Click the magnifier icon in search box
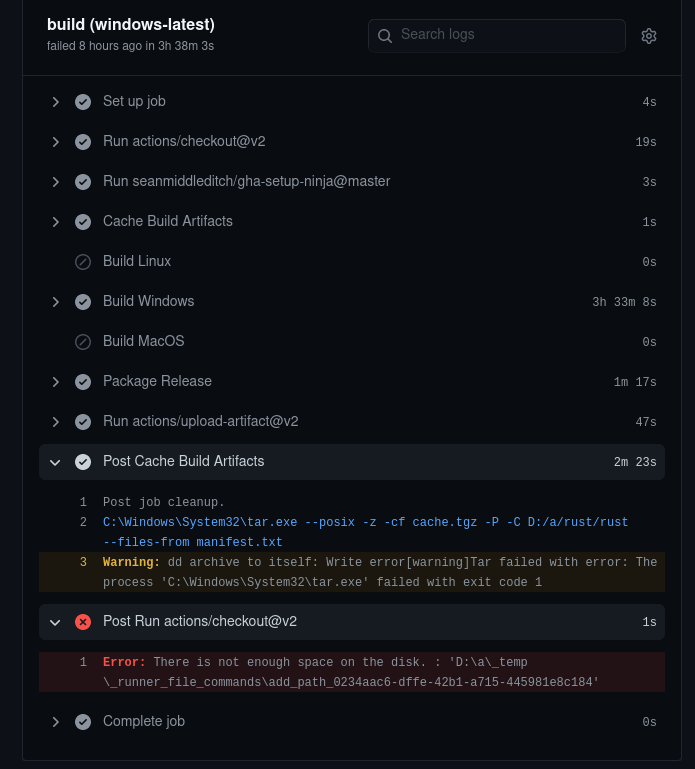 (385, 36)
